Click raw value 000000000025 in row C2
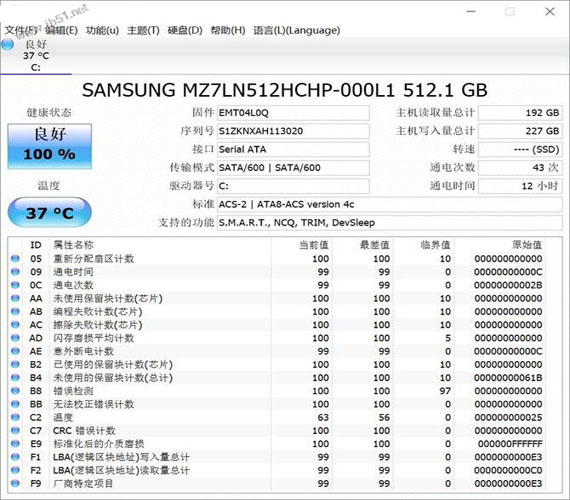 (x=508, y=417)
